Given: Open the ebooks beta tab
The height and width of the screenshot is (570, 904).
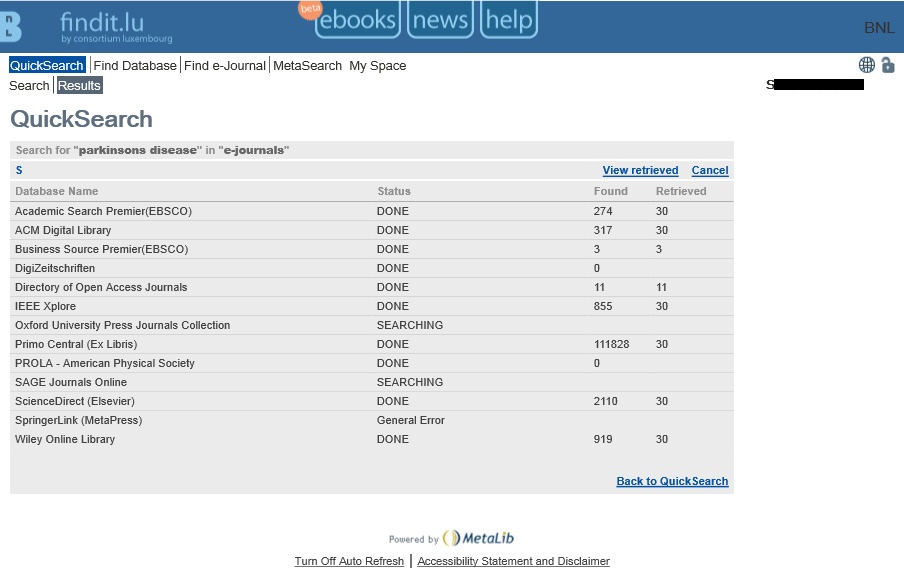Looking at the screenshot, I should coord(357,20).
